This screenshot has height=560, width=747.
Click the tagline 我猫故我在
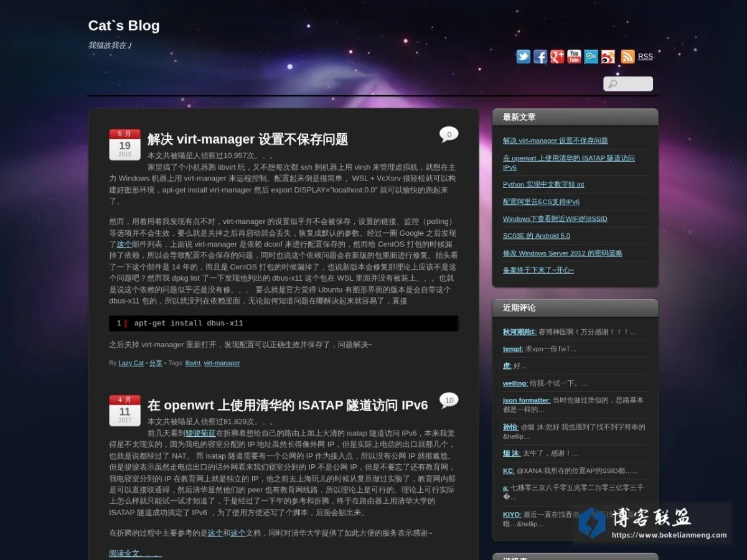(110, 45)
